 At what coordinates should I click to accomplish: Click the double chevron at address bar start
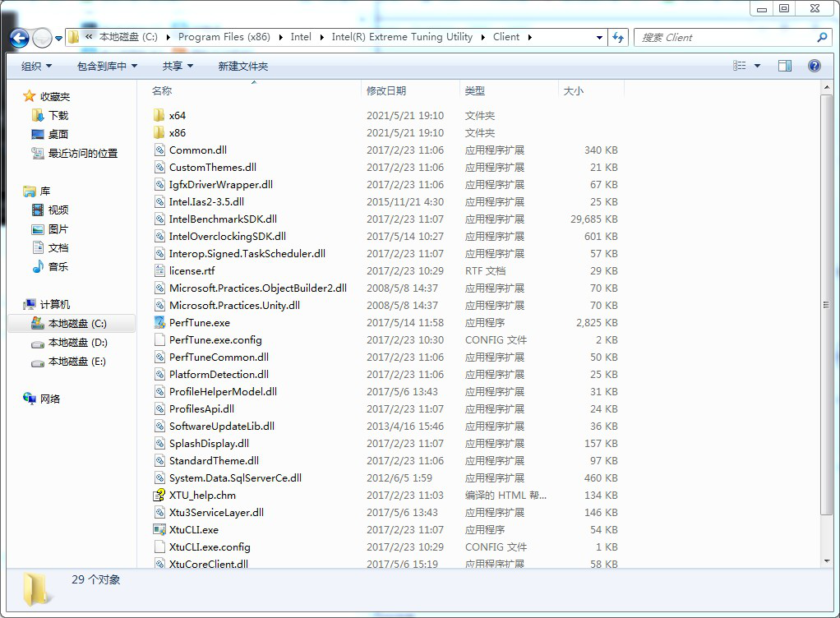(x=89, y=37)
